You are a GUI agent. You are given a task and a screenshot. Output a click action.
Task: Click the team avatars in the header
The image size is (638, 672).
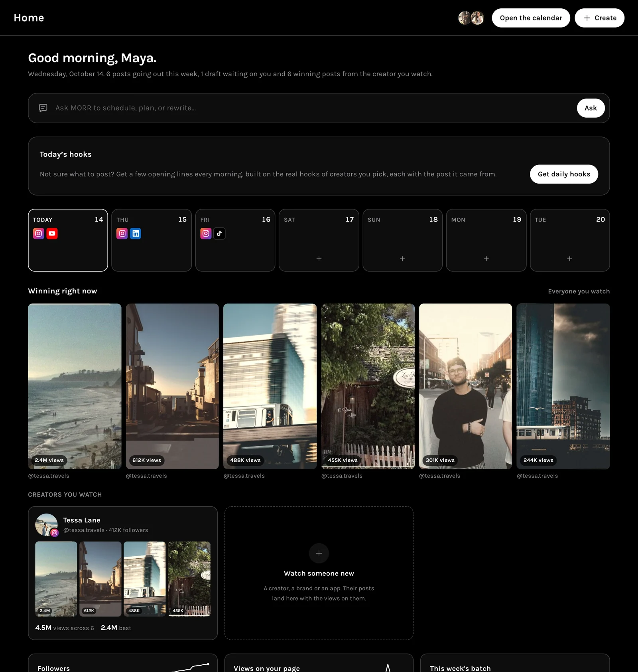(x=471, y=18)
